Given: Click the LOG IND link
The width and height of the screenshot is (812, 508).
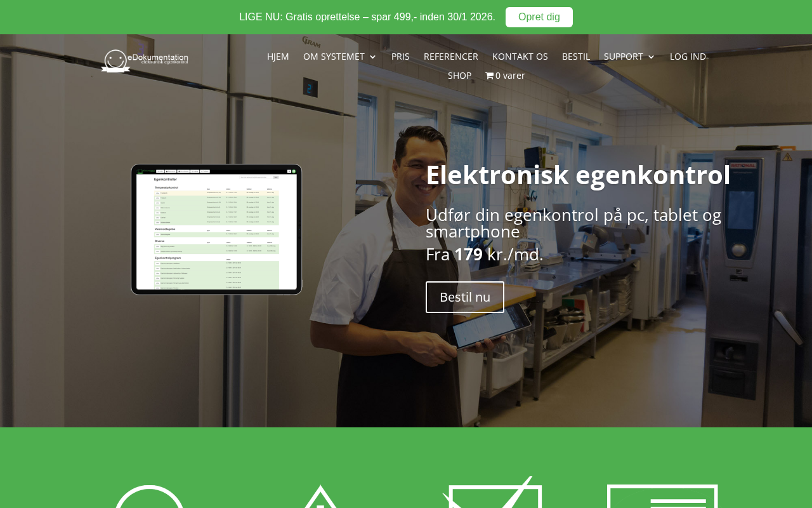Looking at the screenshot, I should (x=688, y=57).
